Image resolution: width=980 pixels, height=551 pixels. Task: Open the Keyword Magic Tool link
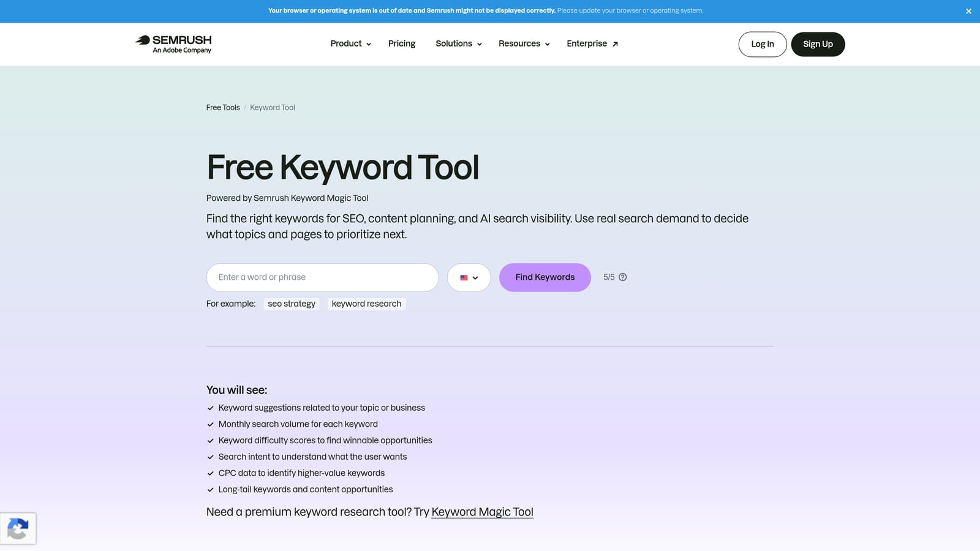(482, 512)
